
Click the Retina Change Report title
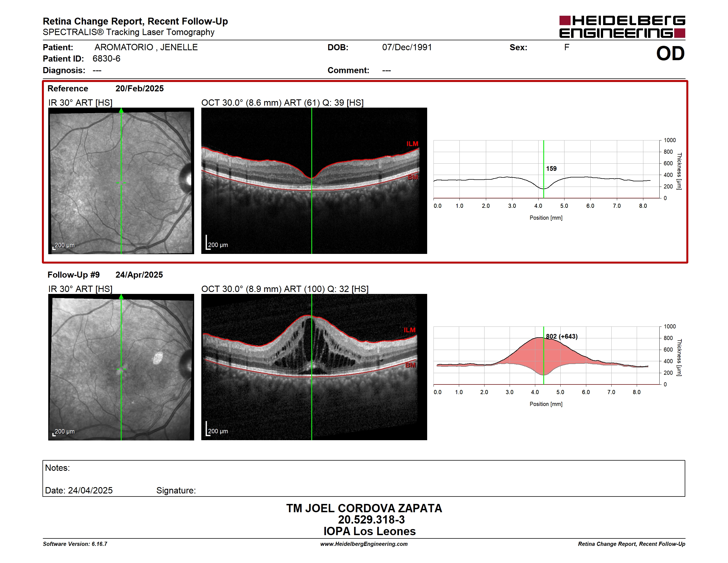[x=135, y=21]
